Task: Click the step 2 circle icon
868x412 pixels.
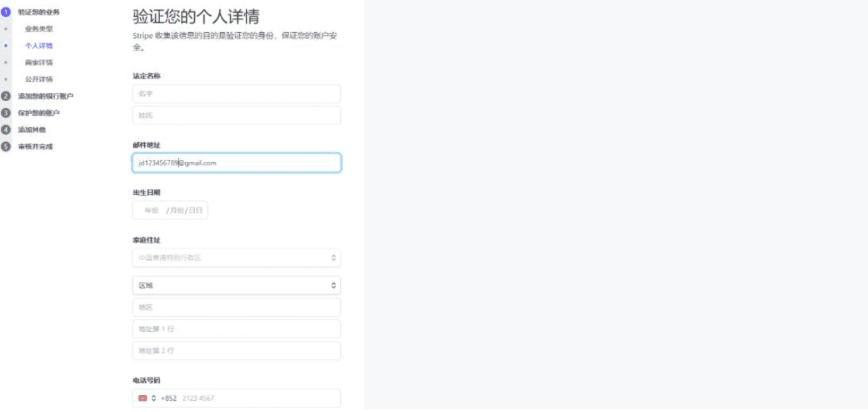Action: 6,96
